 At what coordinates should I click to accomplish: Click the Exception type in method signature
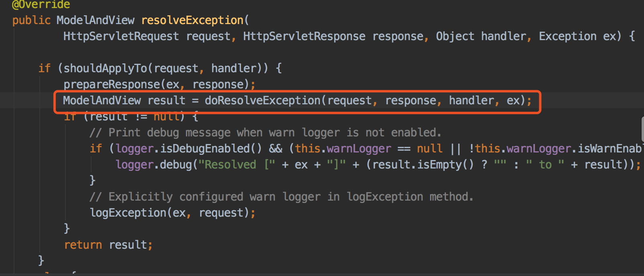point(568,36)
